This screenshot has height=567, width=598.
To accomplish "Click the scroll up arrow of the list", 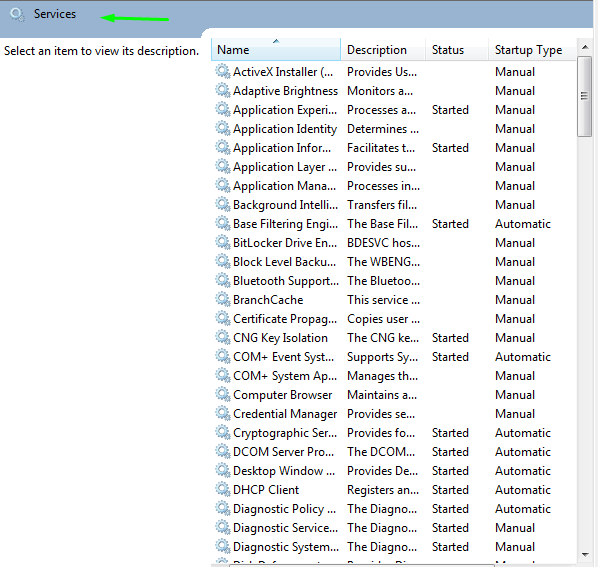I will click(x=585, y=47).
